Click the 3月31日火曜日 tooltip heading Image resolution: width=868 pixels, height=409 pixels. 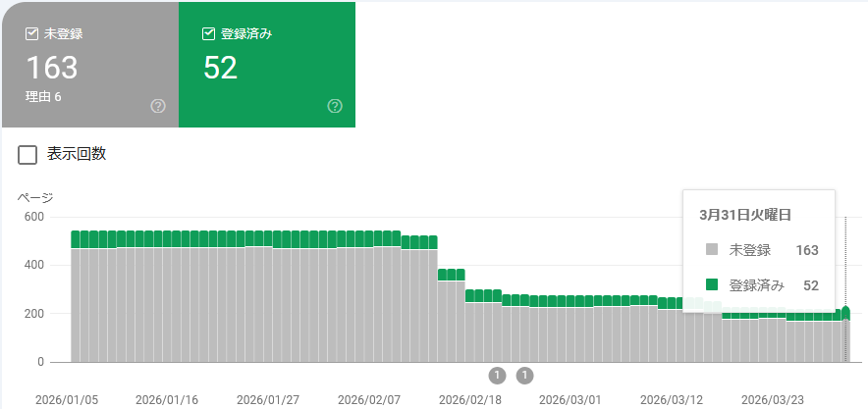745,214
